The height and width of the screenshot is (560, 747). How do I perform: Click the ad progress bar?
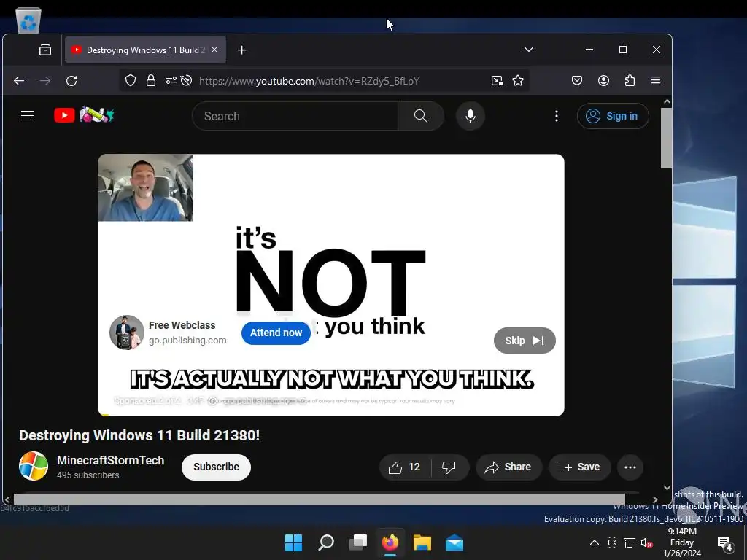tap(331, 414)
